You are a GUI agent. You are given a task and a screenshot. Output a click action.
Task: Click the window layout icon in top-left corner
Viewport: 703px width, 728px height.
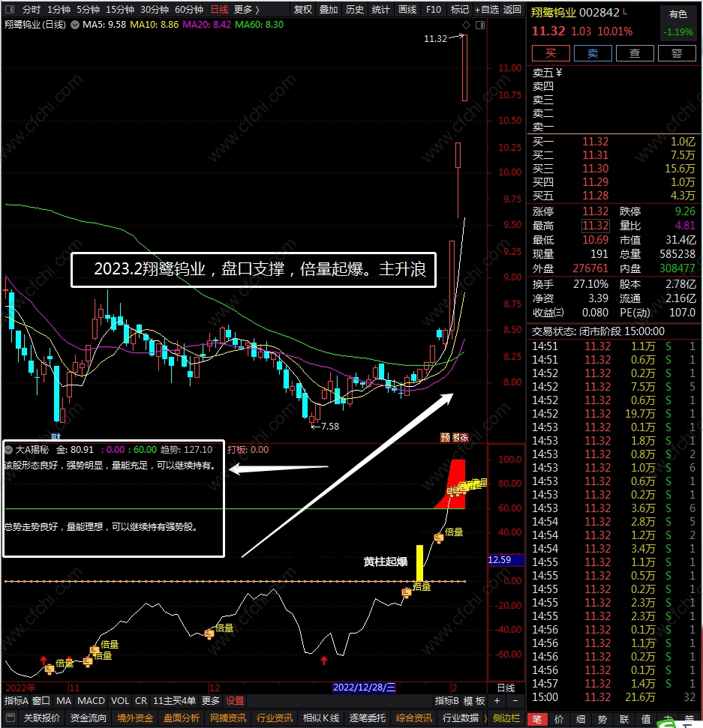9,9
